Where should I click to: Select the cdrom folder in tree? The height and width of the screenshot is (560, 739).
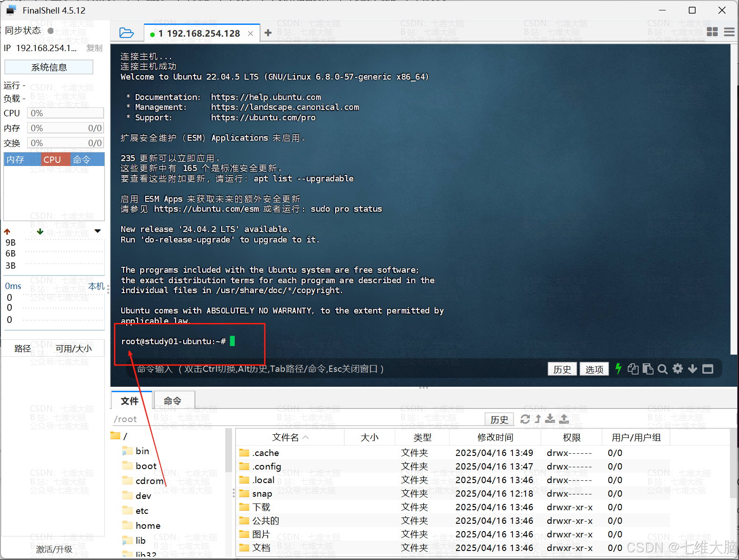(143, 481)
